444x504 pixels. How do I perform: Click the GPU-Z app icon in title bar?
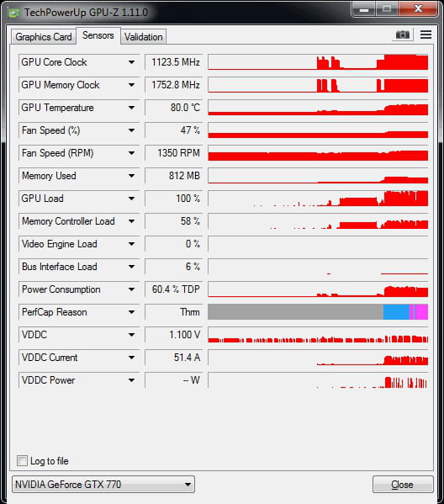click(x=14, y=13)
